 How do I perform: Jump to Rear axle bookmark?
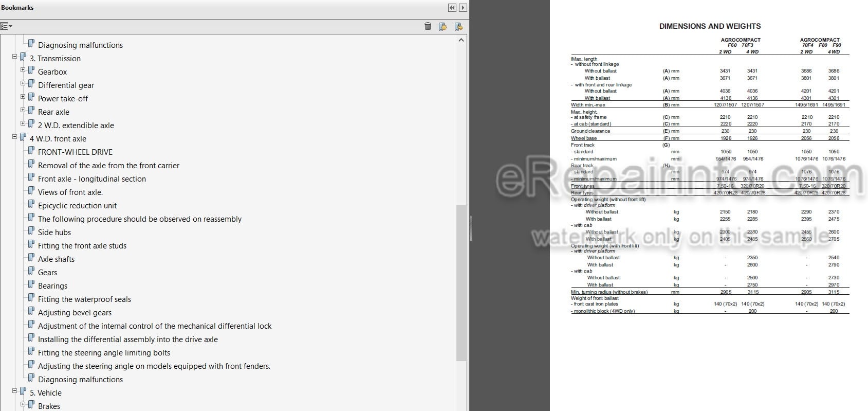pos(53,112)
